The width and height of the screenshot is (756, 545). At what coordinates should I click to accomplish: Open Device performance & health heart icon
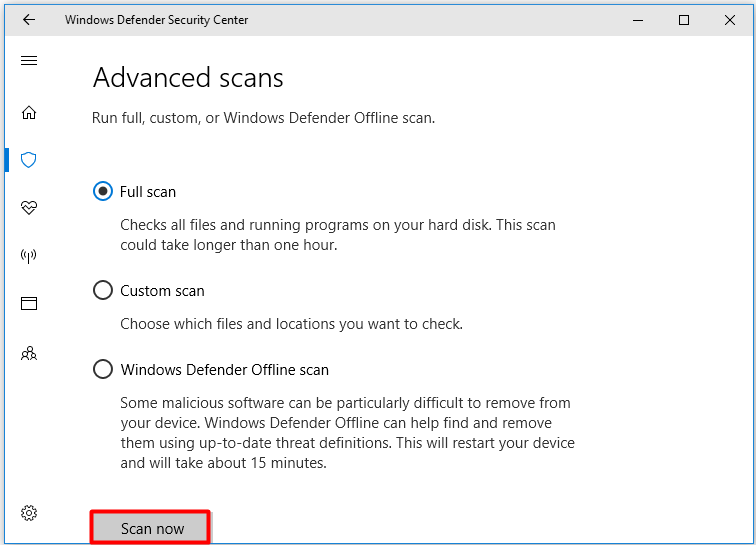[x=29, y=207]
